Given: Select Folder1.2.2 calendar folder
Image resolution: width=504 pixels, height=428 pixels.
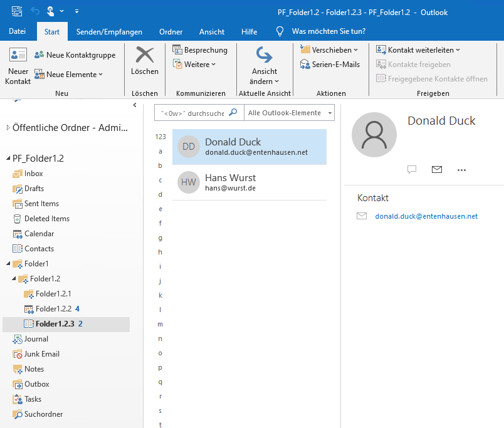Looking at the screenshot, I should click(53, 309).
